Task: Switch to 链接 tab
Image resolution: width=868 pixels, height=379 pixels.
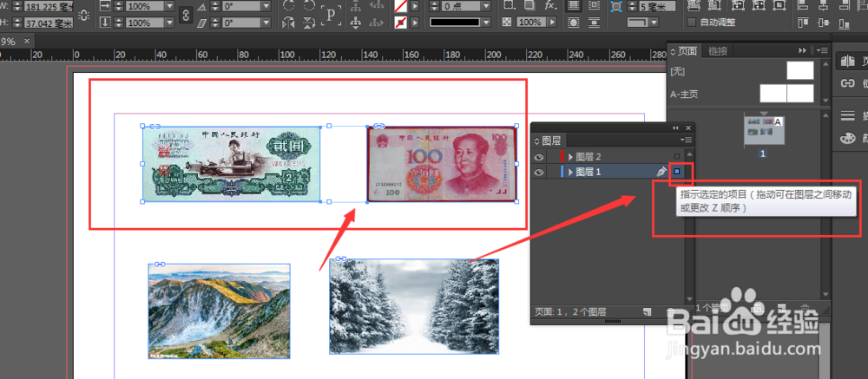Action: pyautogui.click(x=718, y=51)
